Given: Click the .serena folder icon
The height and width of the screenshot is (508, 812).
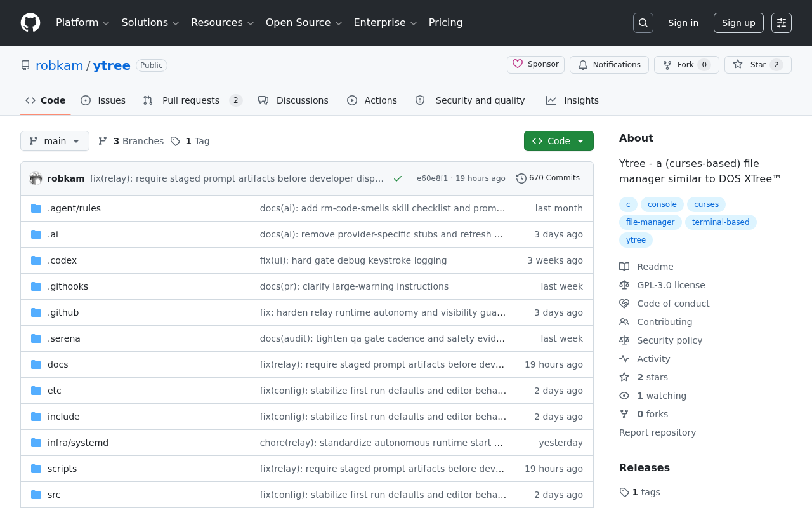Looking at the screenshot, I should pos(36,338).
